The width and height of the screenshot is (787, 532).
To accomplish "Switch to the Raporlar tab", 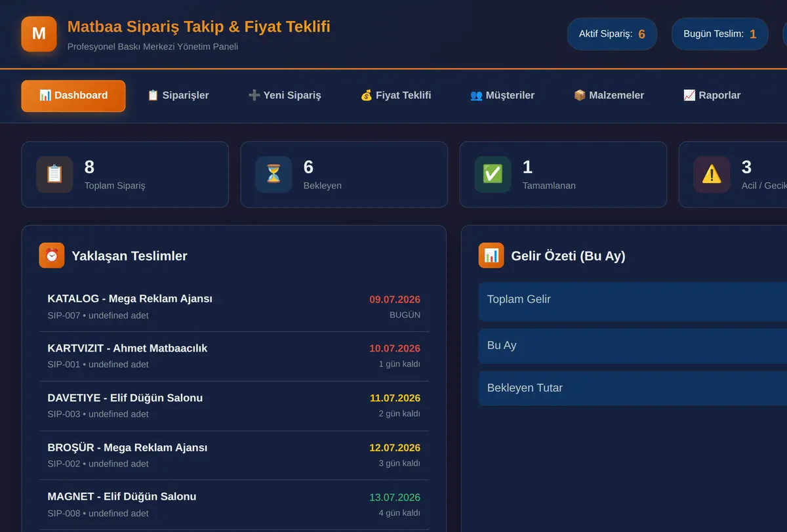I will coord(712,96).
